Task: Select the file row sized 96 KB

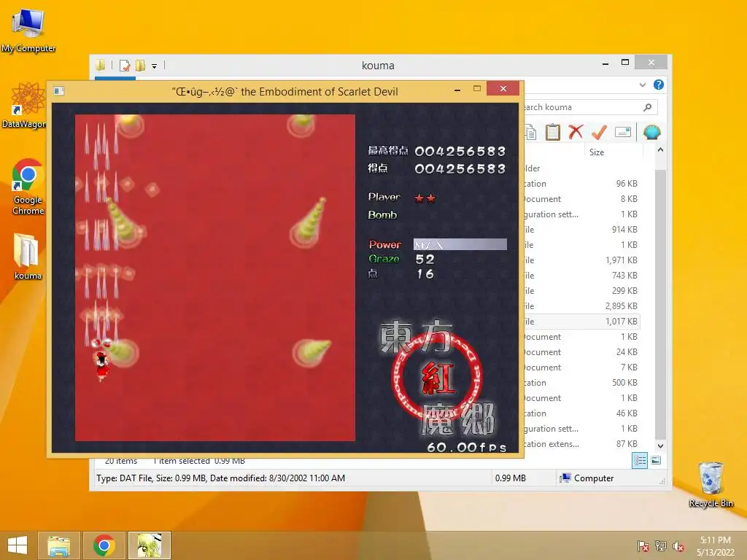Action: pos(581,184)
